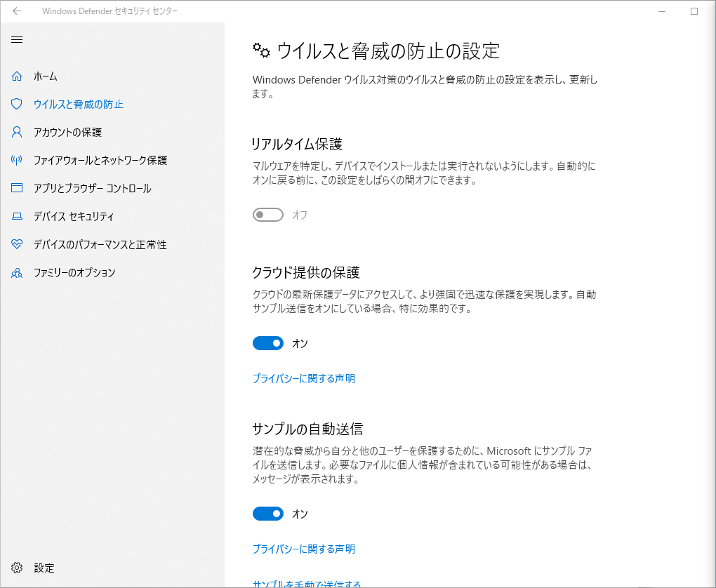Click the back arrow in title bar
Screen dimensions: 716x588
click(x=17, y=11)
